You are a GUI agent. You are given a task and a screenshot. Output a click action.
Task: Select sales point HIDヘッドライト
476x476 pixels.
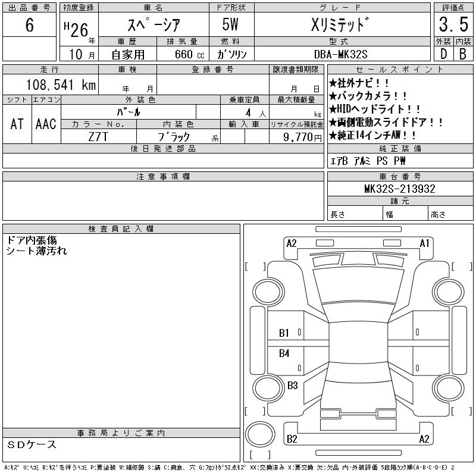pyautogui.click(x=375, y=109)
